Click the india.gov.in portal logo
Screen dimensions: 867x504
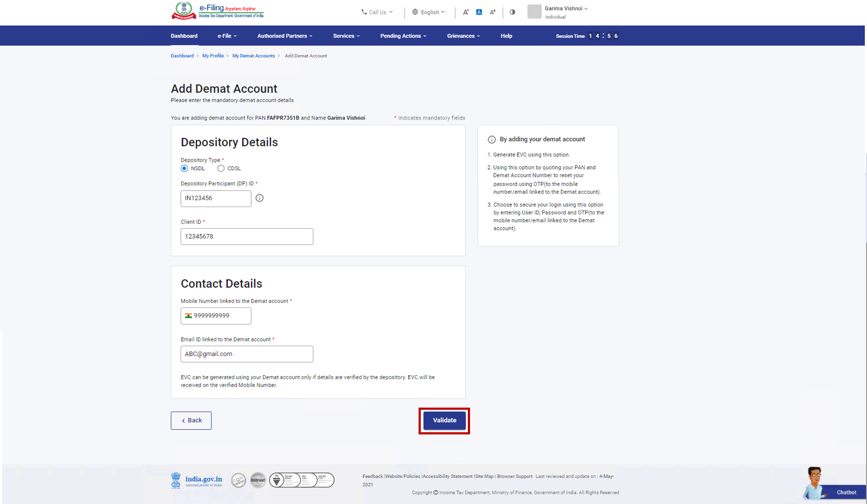click(x=197, y=480)
